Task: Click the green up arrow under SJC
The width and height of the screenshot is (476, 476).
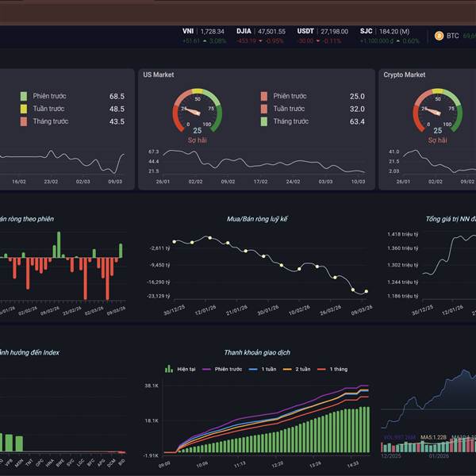Action: click(x=397, y=40)
